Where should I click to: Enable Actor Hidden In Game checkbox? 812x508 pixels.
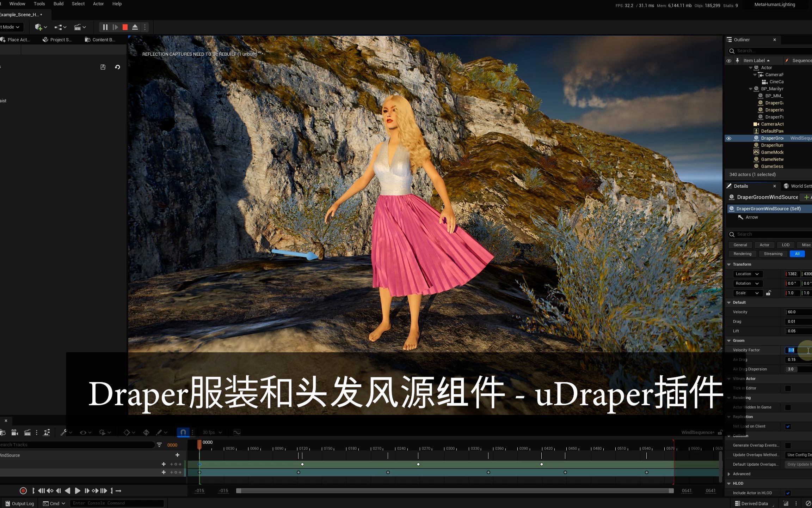(788, 407)
